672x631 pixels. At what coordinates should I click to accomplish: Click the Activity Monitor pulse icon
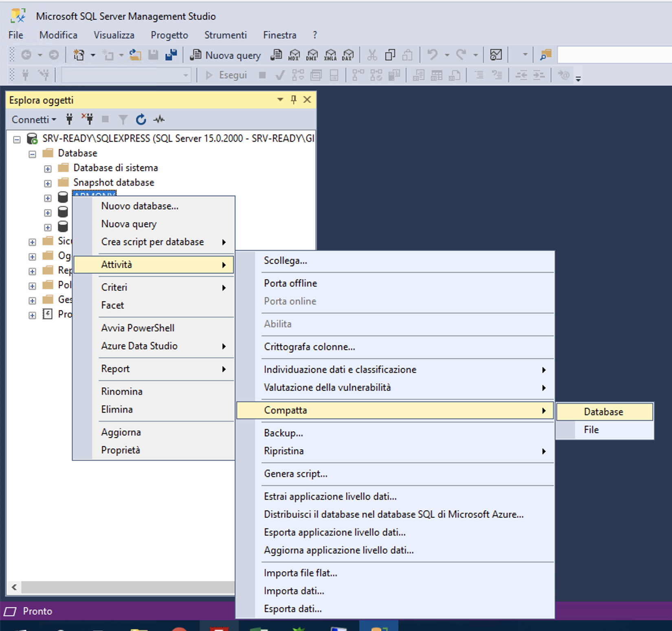(159, 119)
